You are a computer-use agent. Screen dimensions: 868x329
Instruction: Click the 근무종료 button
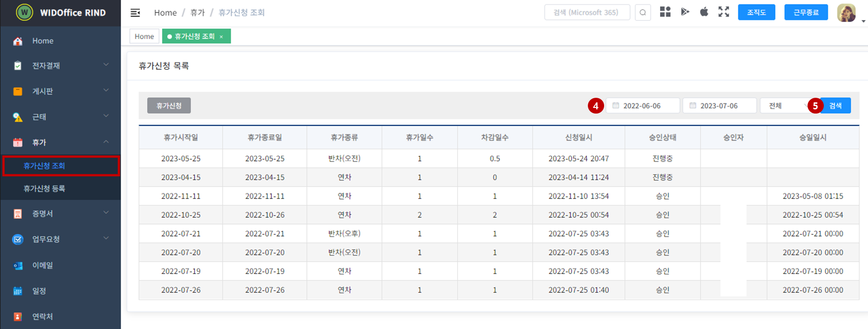[x=806, y=13]
